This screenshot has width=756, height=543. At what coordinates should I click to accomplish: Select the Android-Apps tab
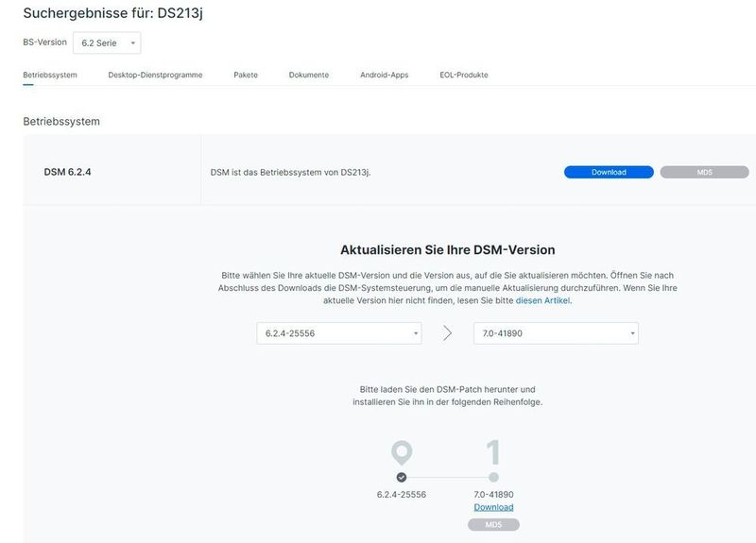(385, 75)
